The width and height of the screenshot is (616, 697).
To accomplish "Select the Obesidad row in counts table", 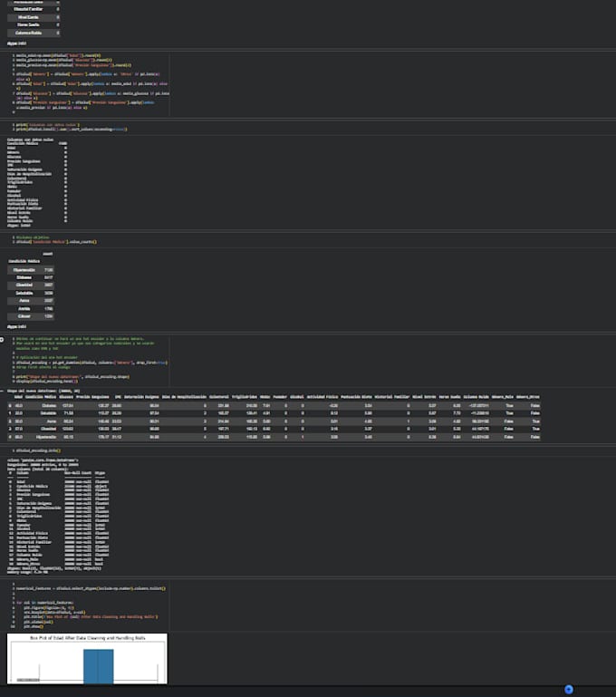I will pos(31,285).
